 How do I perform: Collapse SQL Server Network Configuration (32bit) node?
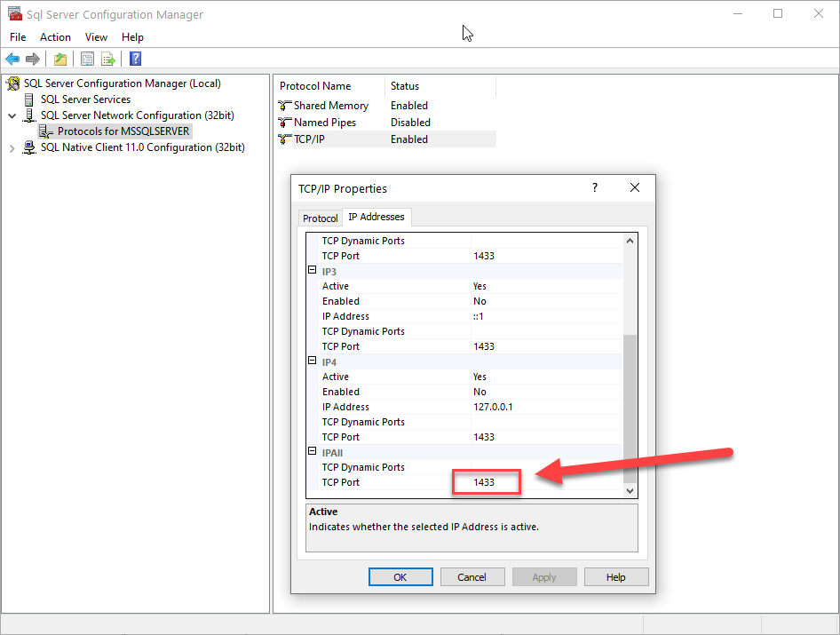point(12,115)
